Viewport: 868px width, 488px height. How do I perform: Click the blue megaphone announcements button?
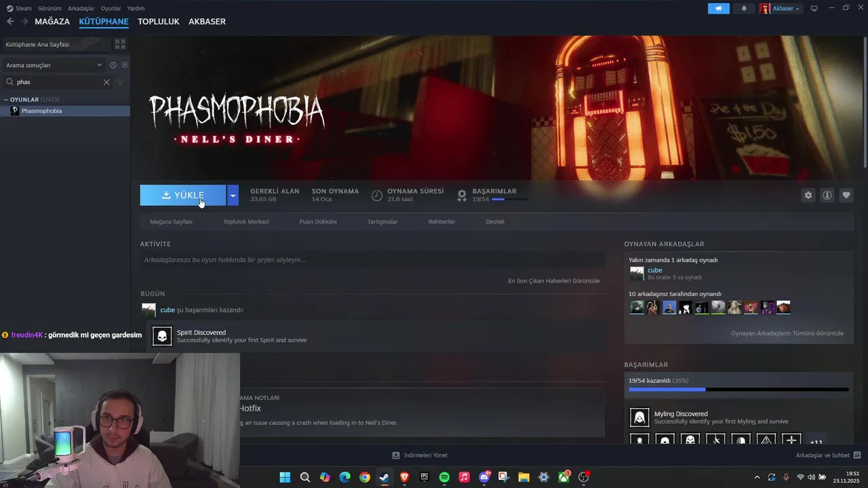pos(719,8)
